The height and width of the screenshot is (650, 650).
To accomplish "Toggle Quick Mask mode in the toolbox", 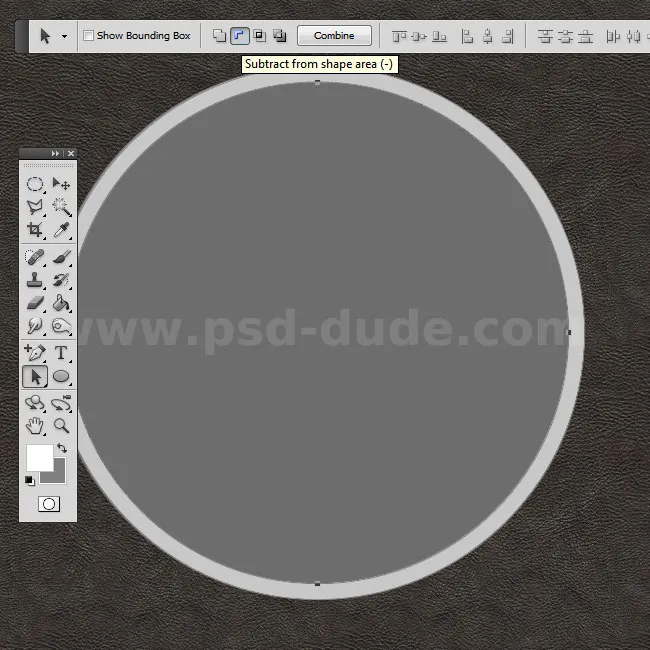I will 48,504.
